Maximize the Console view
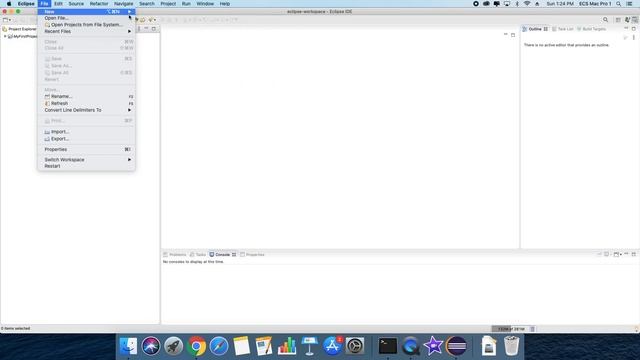 pyautogui.click(x=633, y=254)
